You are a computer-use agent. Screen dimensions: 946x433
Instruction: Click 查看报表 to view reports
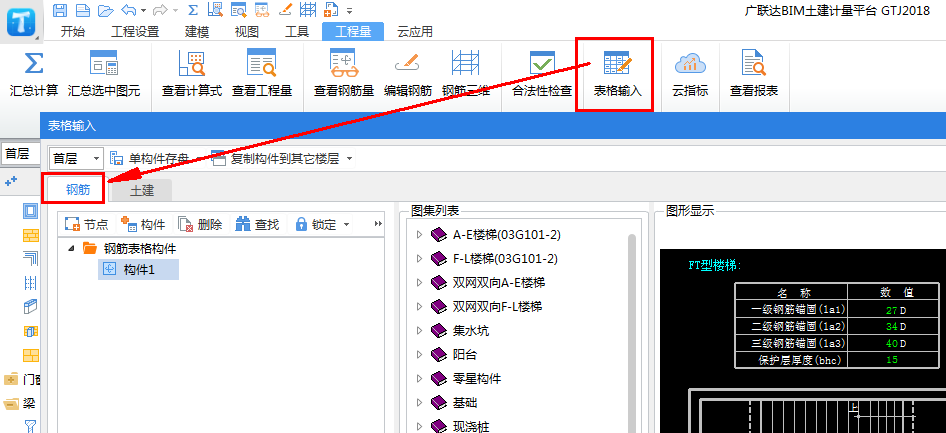click(x=754, y=74)
